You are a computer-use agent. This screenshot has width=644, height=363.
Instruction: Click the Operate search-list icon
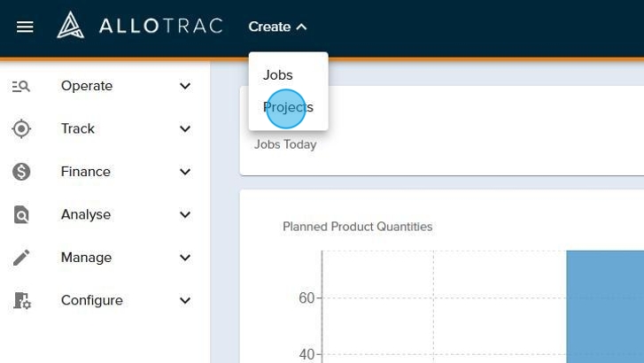pyautogui.click(x=21, y=86)
